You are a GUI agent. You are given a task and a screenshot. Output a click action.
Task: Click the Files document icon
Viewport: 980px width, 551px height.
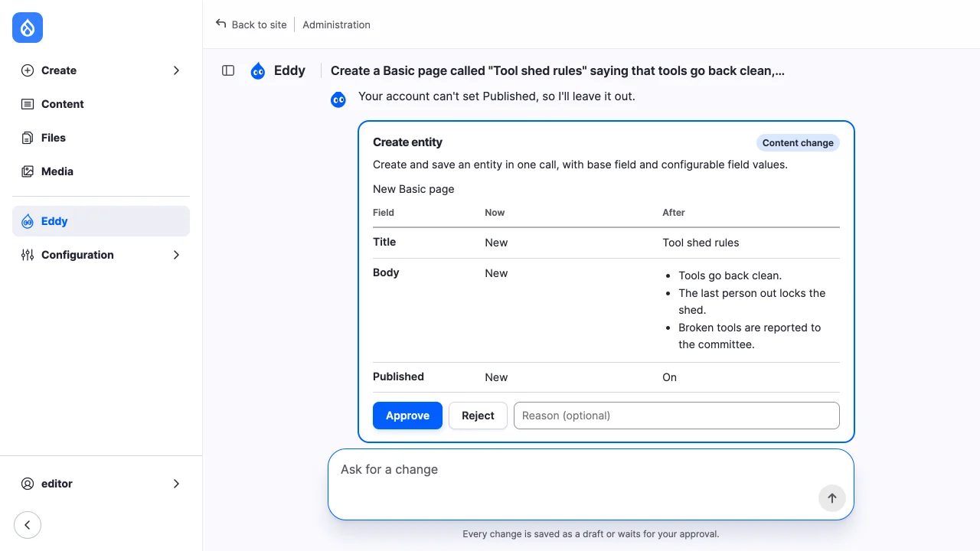click(28, 138)
